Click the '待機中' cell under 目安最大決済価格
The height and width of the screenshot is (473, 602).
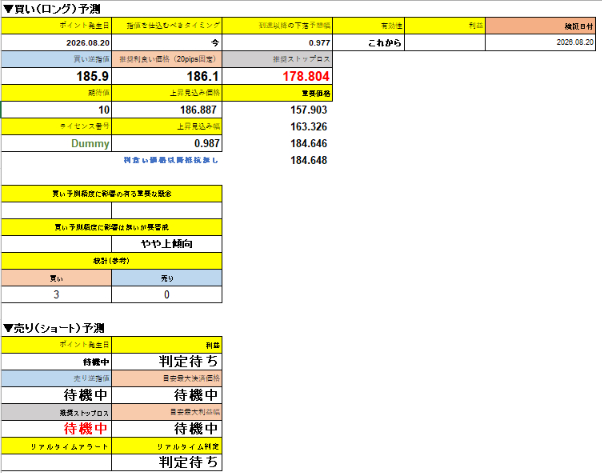coord(167,395)
